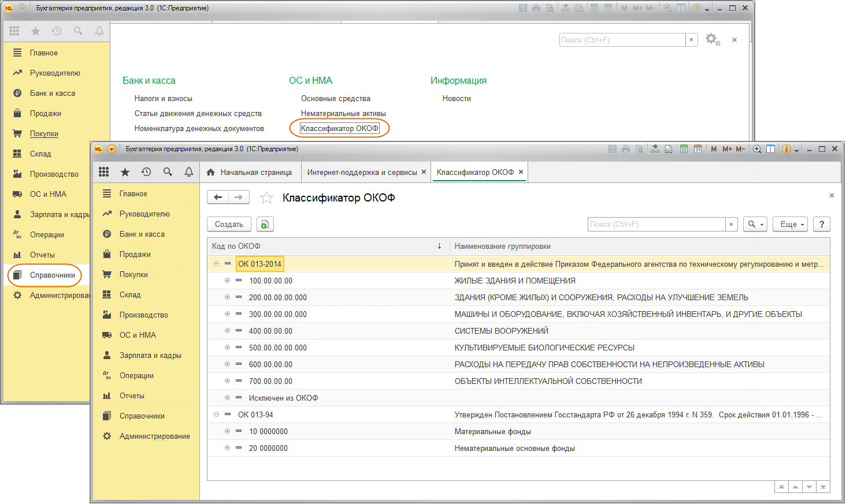Screen dimensions: 846x504
Task: Click the Создать button
Action: (229, 224)
